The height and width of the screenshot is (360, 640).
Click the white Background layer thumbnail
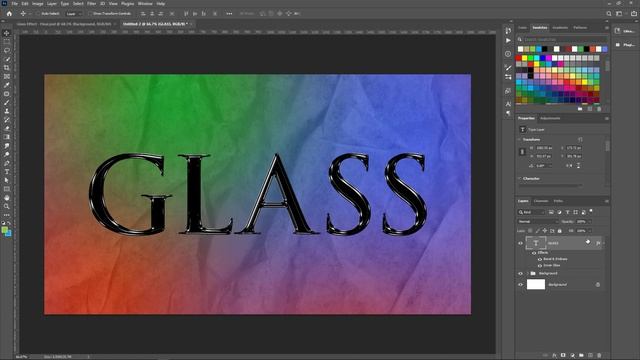536,284
